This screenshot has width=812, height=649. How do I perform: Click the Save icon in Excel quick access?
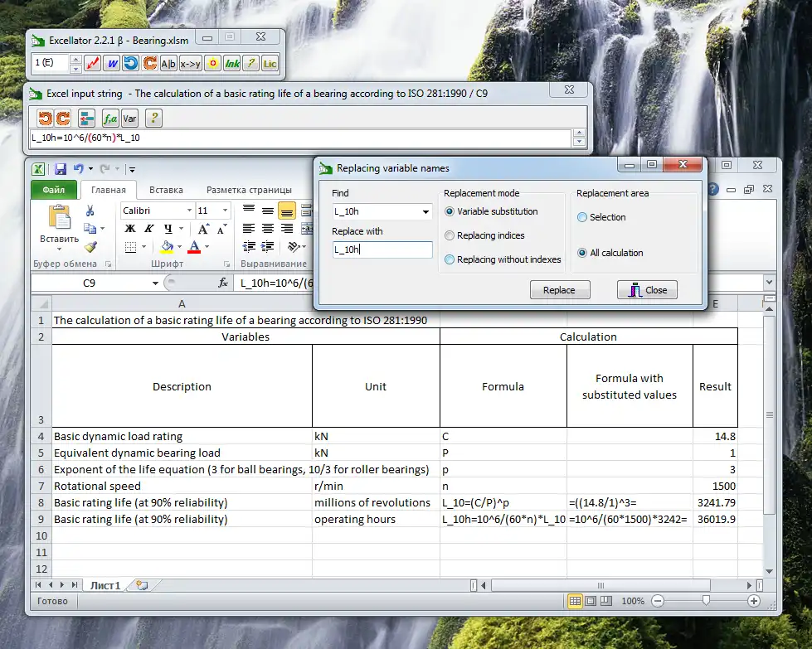tap(58, 168)
